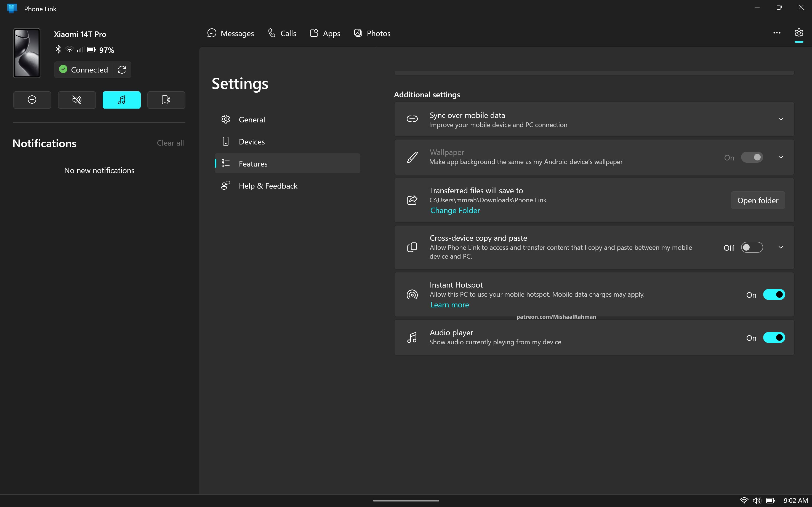Expand the Sync over mobile data section
This screenshot has height=507, width=812.
781,119
